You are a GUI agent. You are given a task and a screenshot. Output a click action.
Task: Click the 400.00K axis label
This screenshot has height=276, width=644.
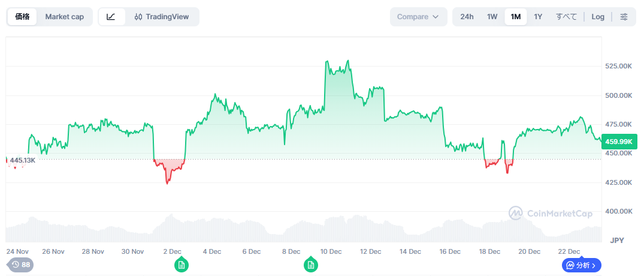click(618, 211)
